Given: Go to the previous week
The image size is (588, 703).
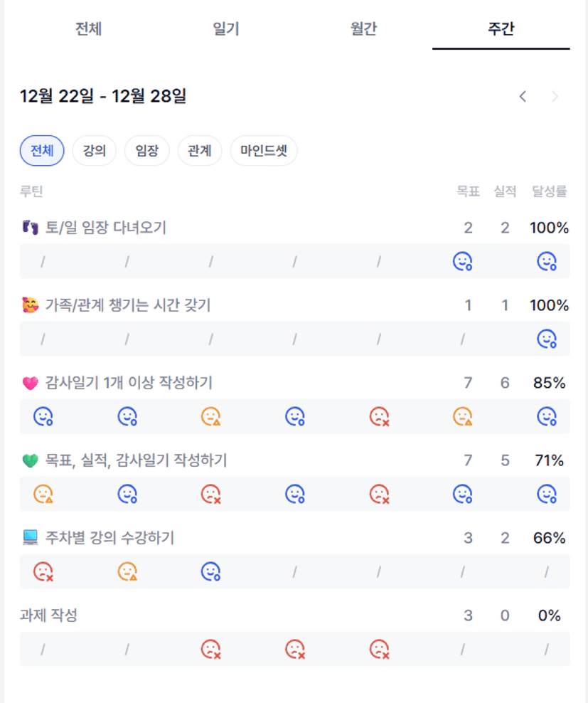Looking at the screenshot, I should coord(523,97).
